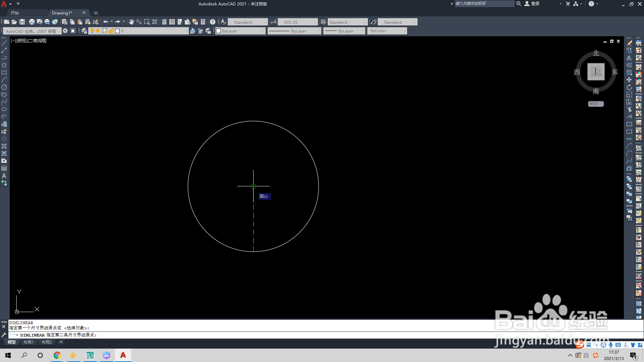
Task: Select the Erase modify tool
Action: [x=629, y=43]
